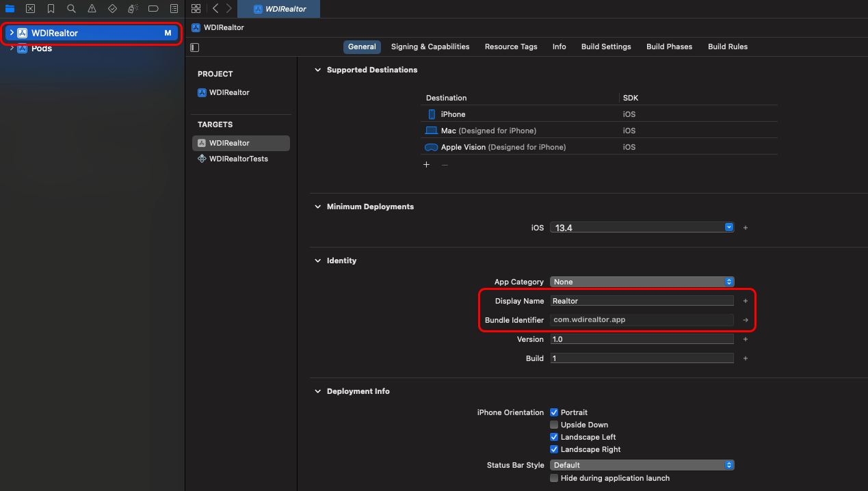The height and width of the screenshot is (491, 868).
Task: Open the Source Control navigator
Action: (30, 9)
